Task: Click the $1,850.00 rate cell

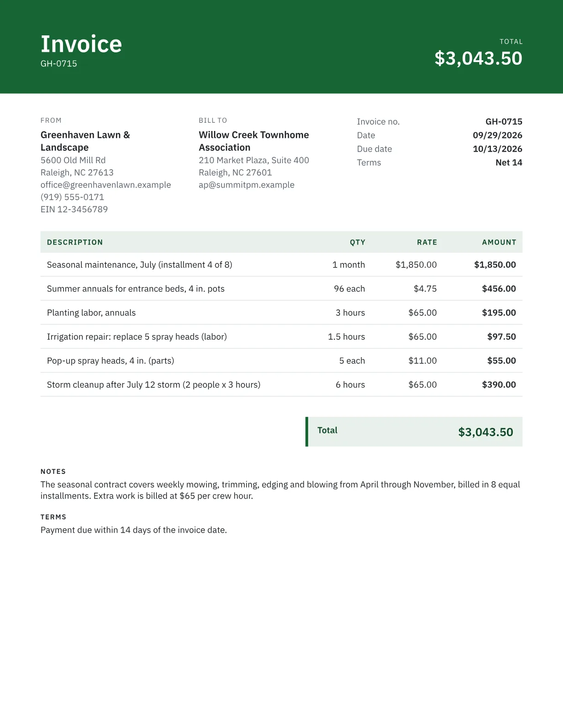Action: coord(416,265)
